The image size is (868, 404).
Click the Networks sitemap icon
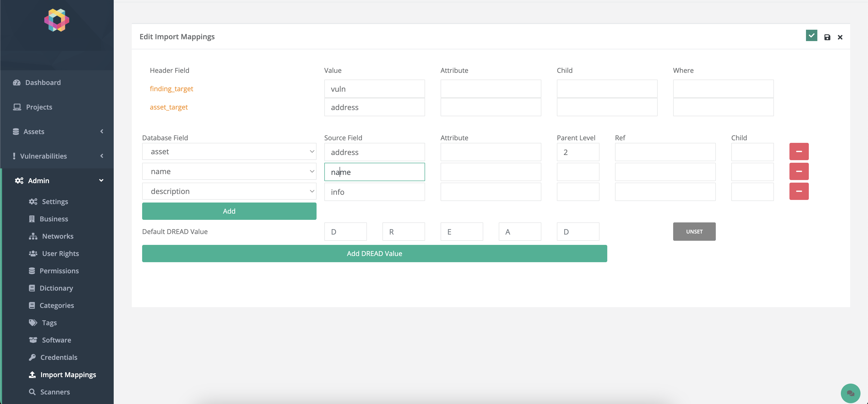[x=33, y=236]
